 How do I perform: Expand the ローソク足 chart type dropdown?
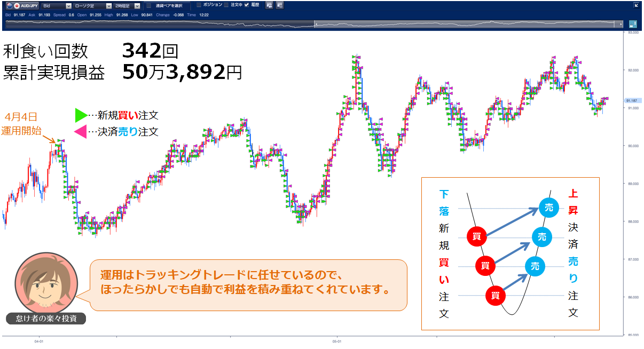(109, 5)
